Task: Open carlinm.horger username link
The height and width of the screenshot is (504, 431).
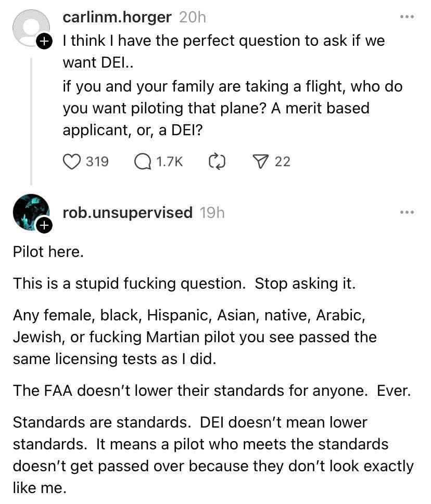Action: point(117,17)
